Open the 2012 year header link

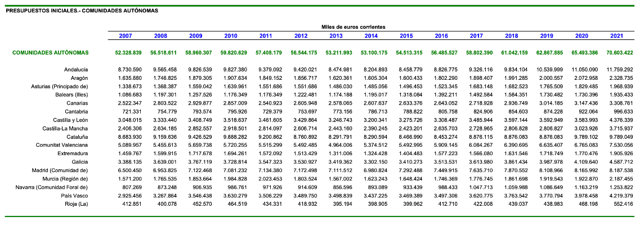pyautogui.click(x=301, y=36)
